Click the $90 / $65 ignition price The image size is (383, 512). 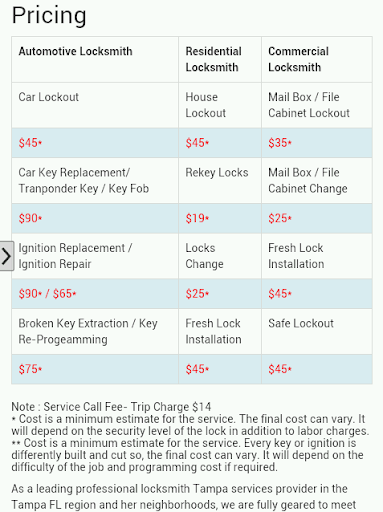[x=47, y=294]
